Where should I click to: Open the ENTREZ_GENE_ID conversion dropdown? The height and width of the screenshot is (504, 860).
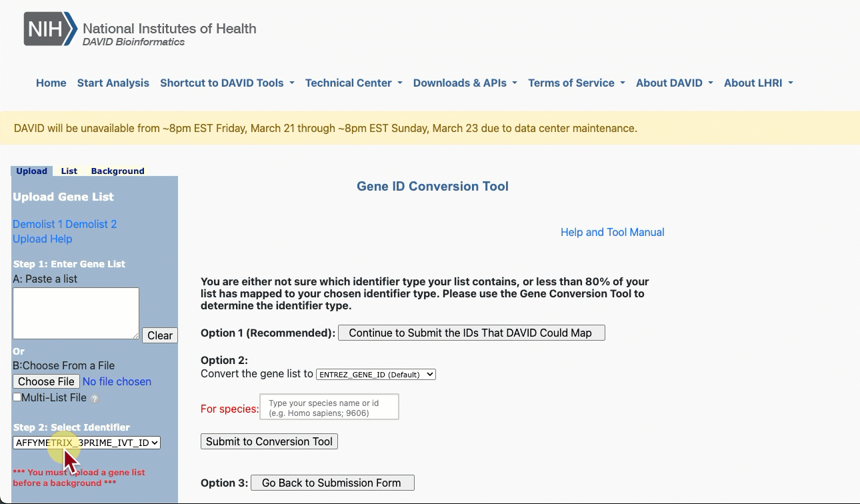pos(376,375)
